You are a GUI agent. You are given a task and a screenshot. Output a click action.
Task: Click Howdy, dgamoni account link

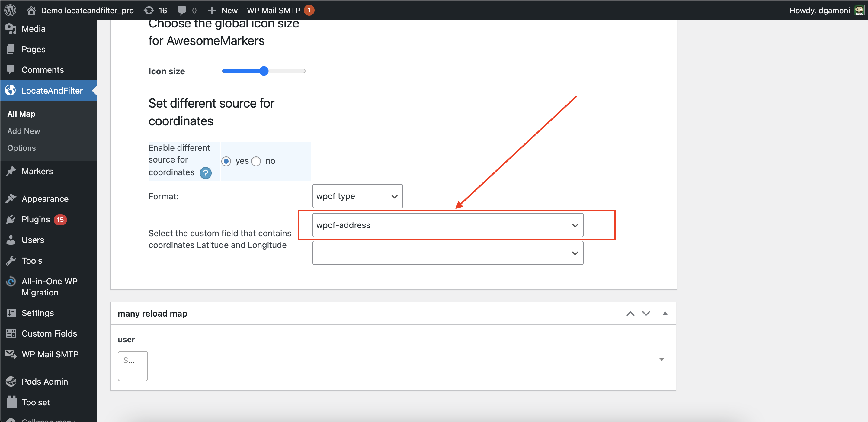(819, 10)
